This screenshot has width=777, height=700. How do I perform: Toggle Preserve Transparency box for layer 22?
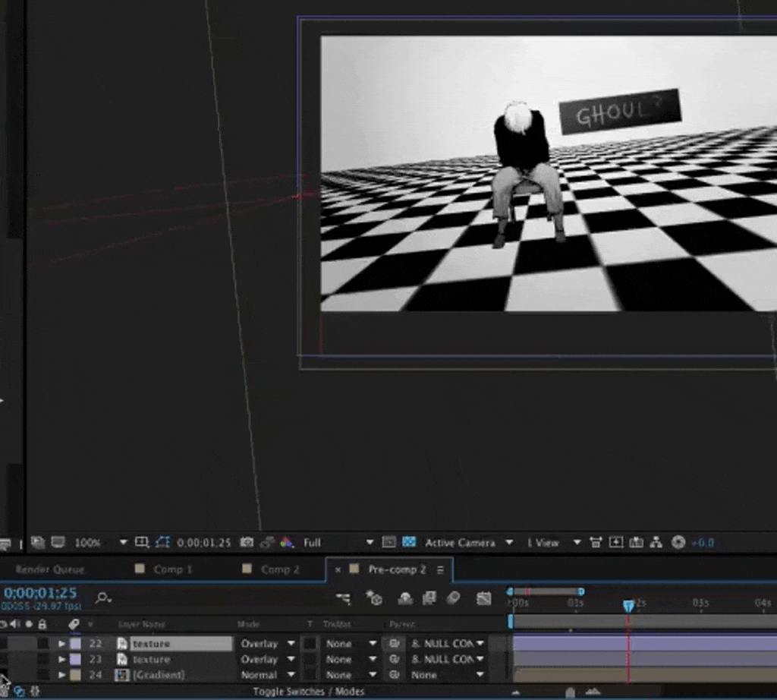point(310,644)
